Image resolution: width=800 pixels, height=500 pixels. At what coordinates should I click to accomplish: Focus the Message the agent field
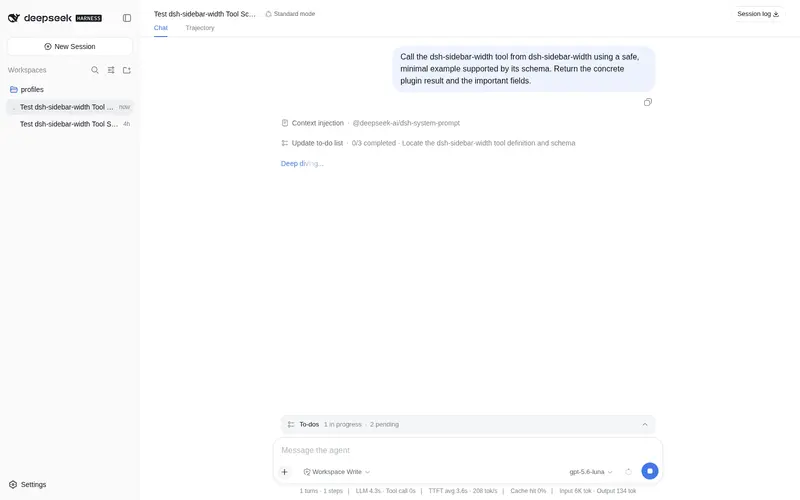(x=467, y=450)
